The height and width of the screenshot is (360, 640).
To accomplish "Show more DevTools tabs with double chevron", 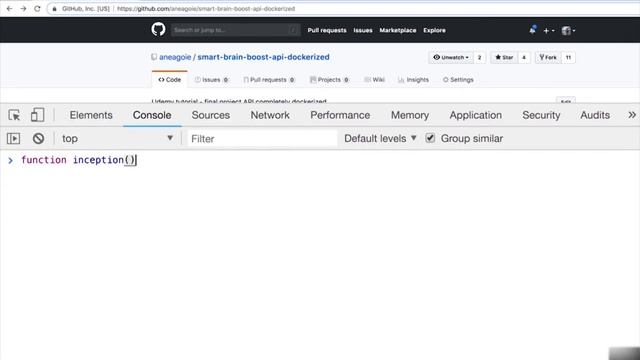I will tap(632, 115).
